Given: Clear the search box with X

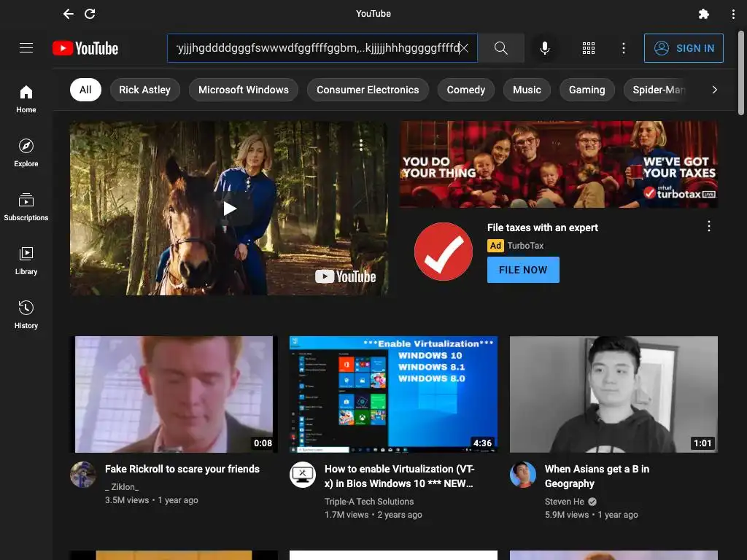Looking at the screenshot, I should tap(464, 48).
